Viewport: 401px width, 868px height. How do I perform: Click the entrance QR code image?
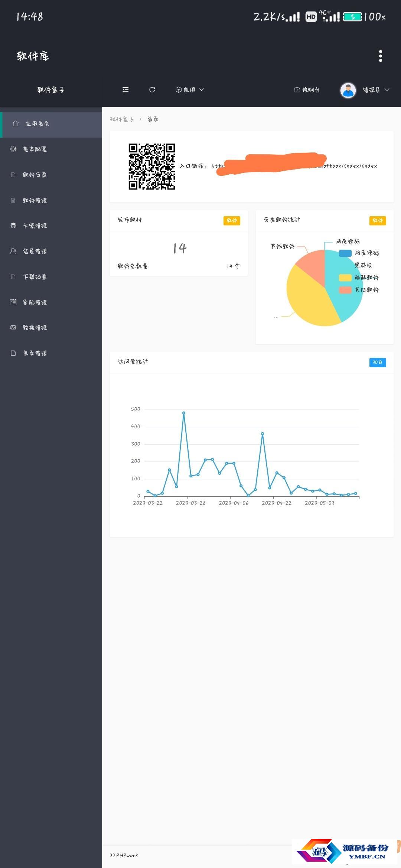point(151,167)
